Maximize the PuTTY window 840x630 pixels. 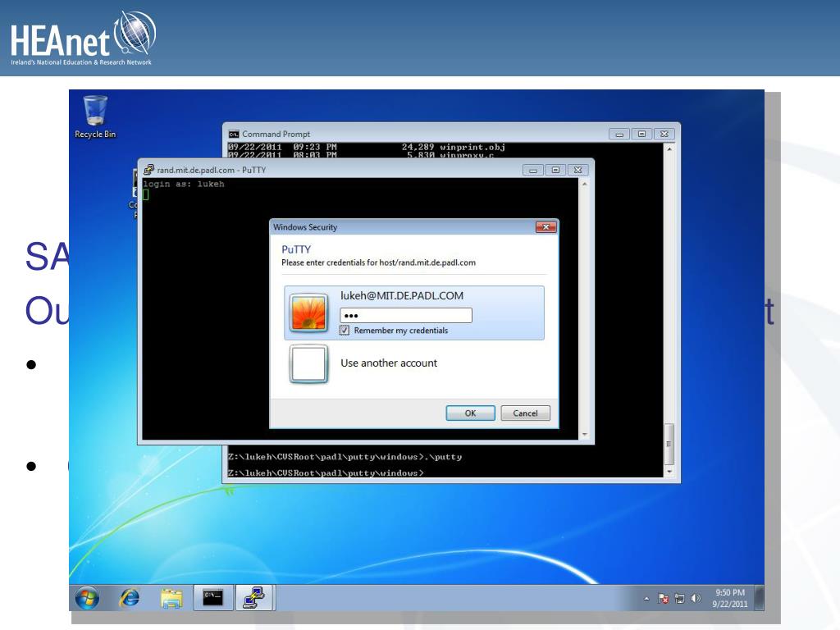[555, 170]
